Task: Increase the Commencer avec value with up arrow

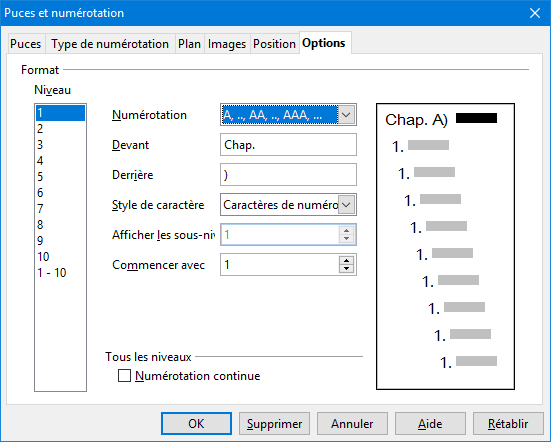Action: point(346,261)
